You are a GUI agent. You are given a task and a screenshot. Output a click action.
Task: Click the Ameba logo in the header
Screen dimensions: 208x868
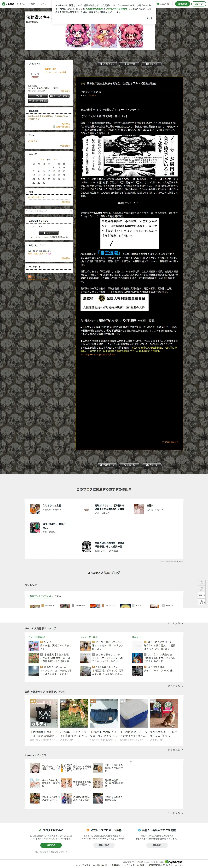pos(8,4)
